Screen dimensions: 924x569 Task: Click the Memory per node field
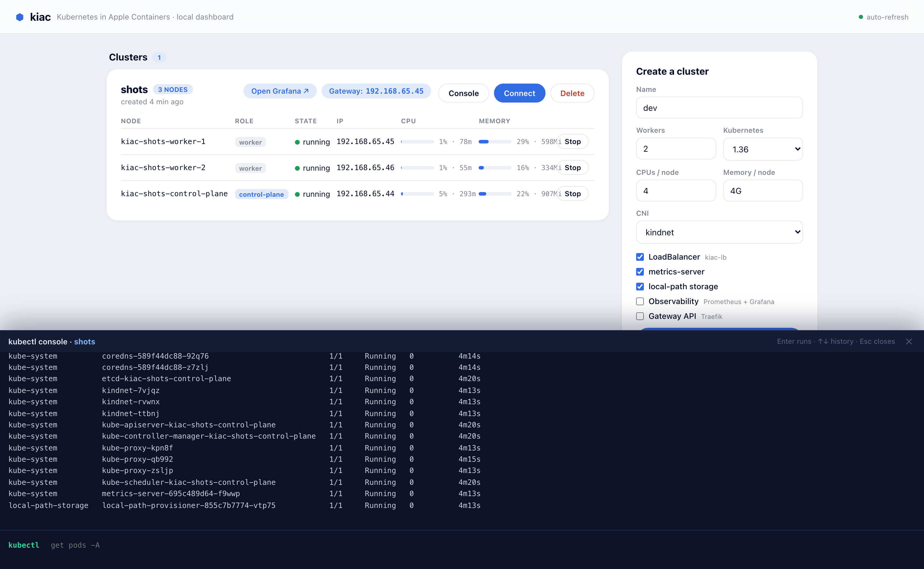(x=763, y=191)
